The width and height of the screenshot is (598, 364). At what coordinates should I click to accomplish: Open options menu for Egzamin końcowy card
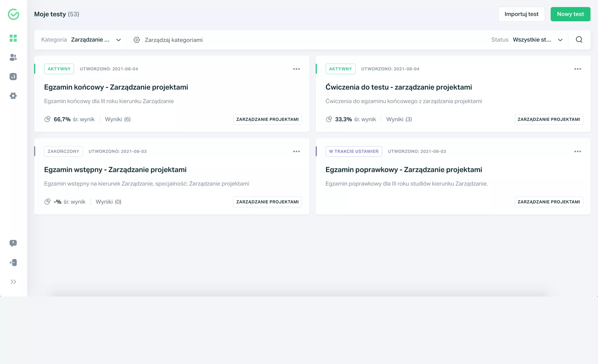(296, 69)
